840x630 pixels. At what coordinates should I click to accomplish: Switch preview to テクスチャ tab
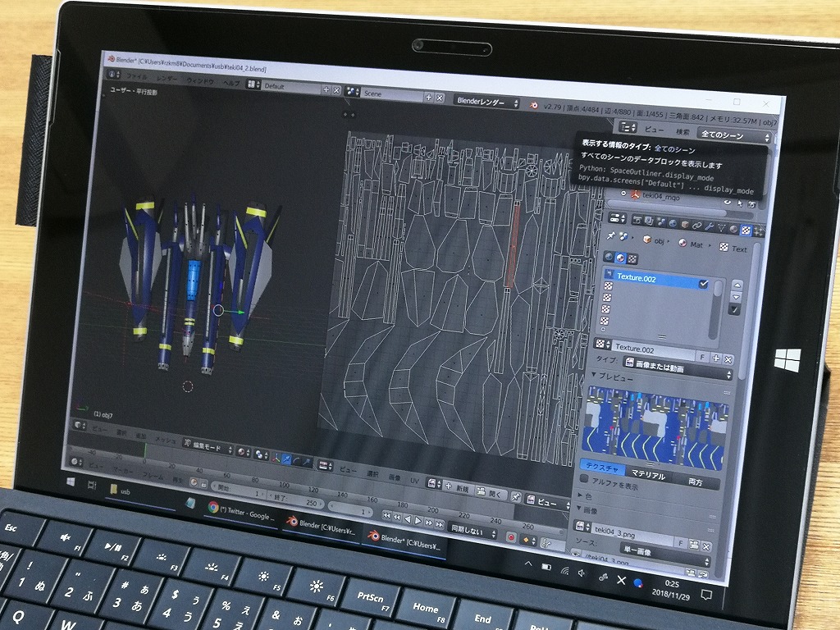click(x=602, y=467)
